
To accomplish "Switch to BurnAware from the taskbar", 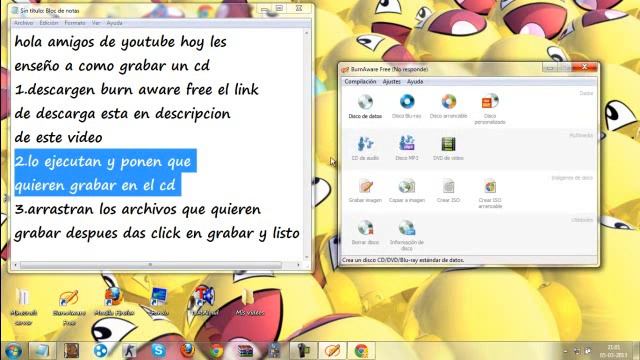I will coord(332,351).
